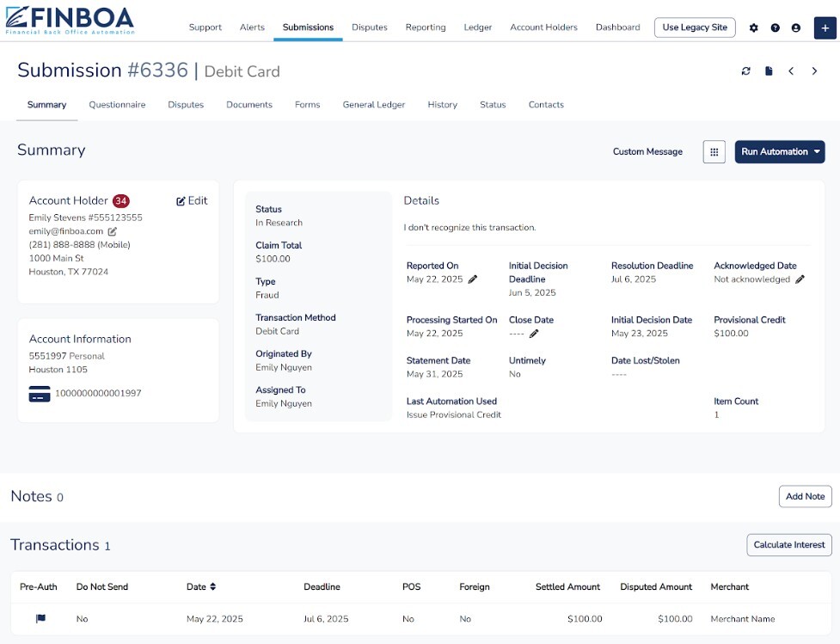Open the help question mark icon
840x644 pixels.
point(775,28)
